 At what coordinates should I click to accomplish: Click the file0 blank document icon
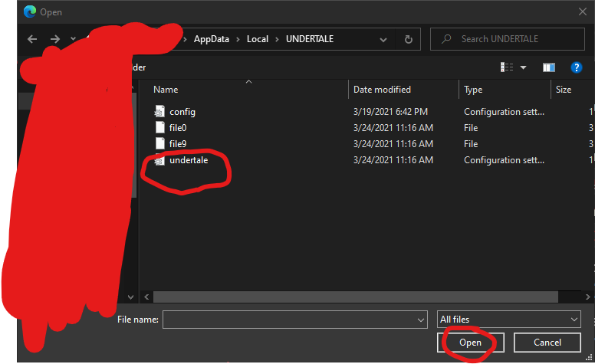[160, 127]
